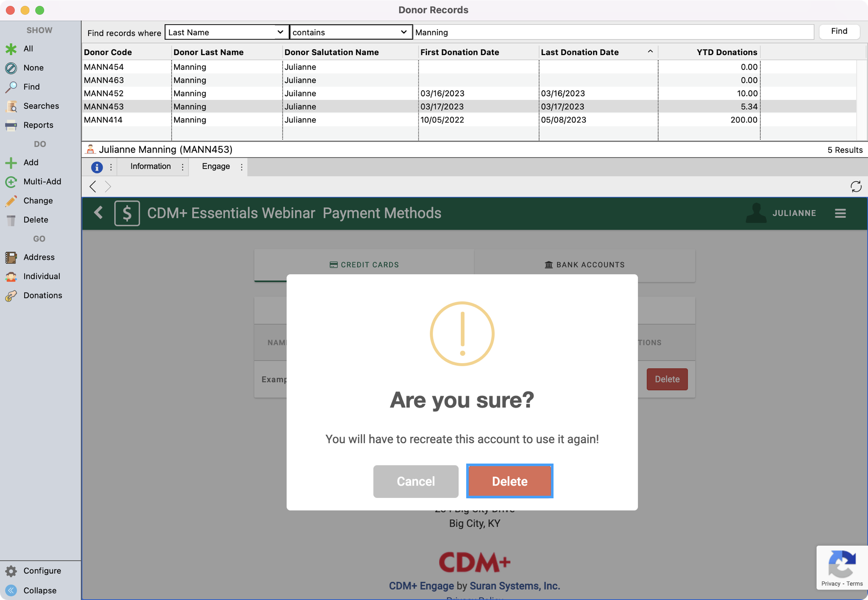Switch to the Information tab
The width and height of the screenshot is (868, 600).
coord(150,167)
